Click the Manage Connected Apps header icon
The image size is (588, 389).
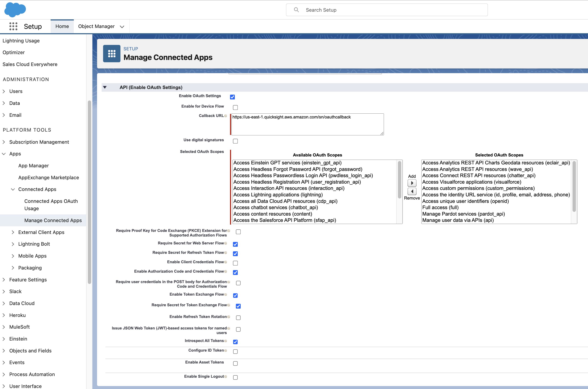point(111,53)
